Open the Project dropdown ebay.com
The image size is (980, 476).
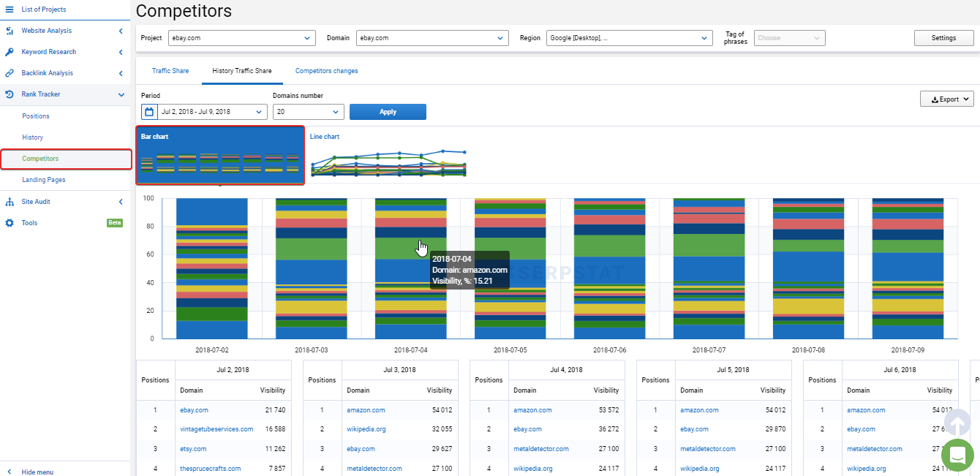[x=242, y=38]
